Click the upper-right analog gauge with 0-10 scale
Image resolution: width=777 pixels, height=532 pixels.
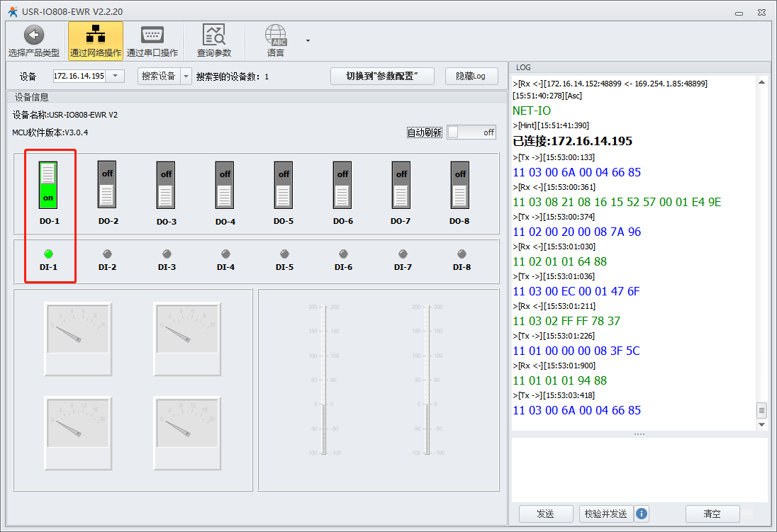pos(187,339)
